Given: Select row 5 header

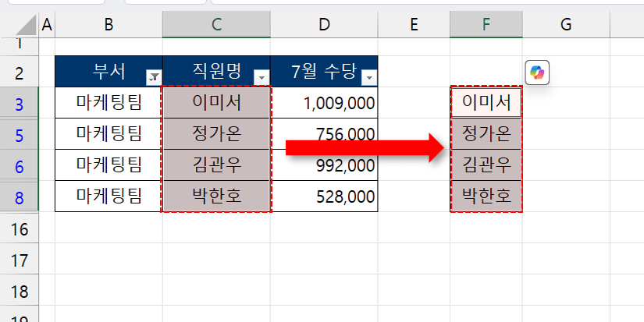Looking at the screenshot, I should pyautogui.click(x=20, y=136).
